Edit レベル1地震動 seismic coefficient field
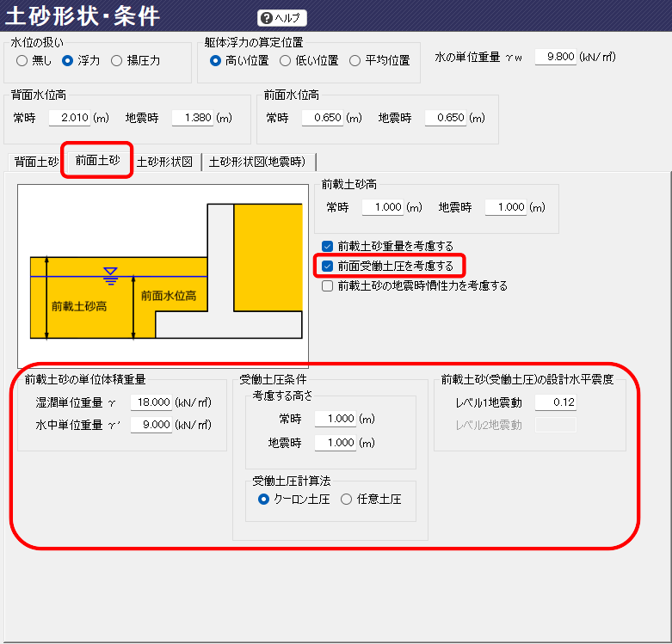672x644 pixels. tap(556, 402)
